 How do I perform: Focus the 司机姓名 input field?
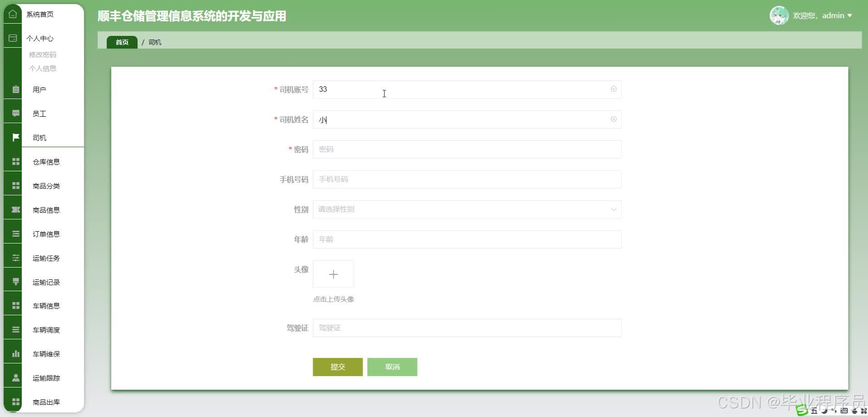tap(467, 119)
